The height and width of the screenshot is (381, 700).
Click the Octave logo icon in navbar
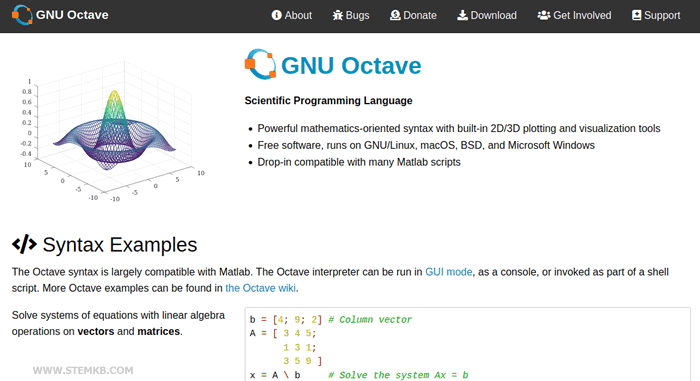pos(22,15)
